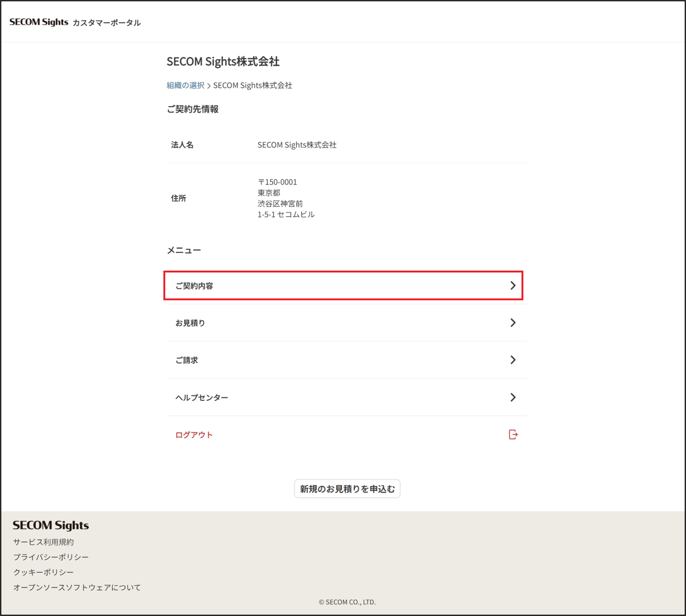The width and height of the screenshot is (686, 616).
Task: Open オープンソースソフトウェアについて footer link
Action: click(x=77, y=587)
